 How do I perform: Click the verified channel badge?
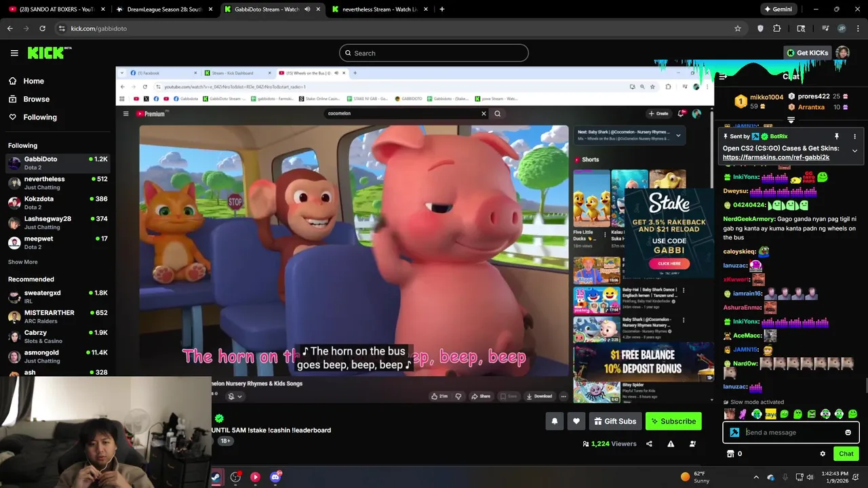pos(219,419)
